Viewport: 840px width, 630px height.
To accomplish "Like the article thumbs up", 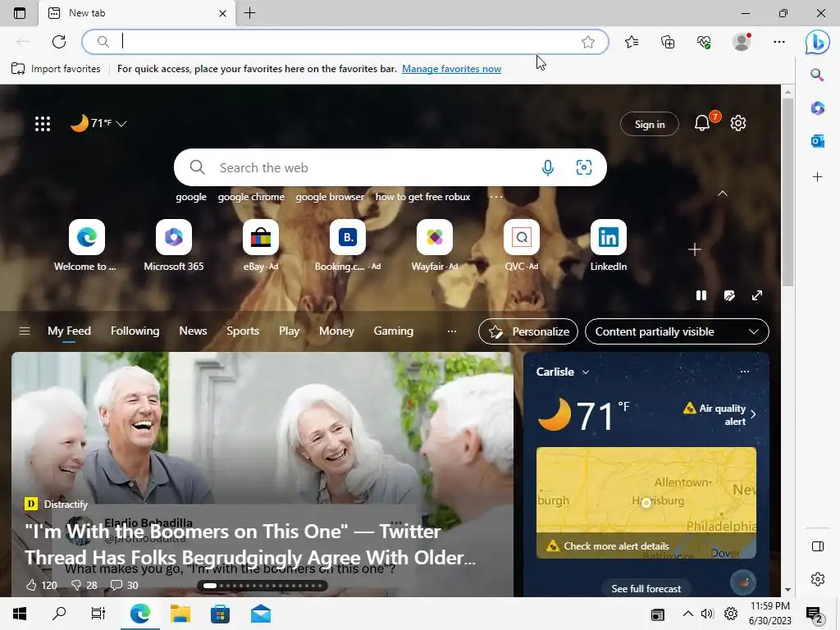I will click(32, 585).
